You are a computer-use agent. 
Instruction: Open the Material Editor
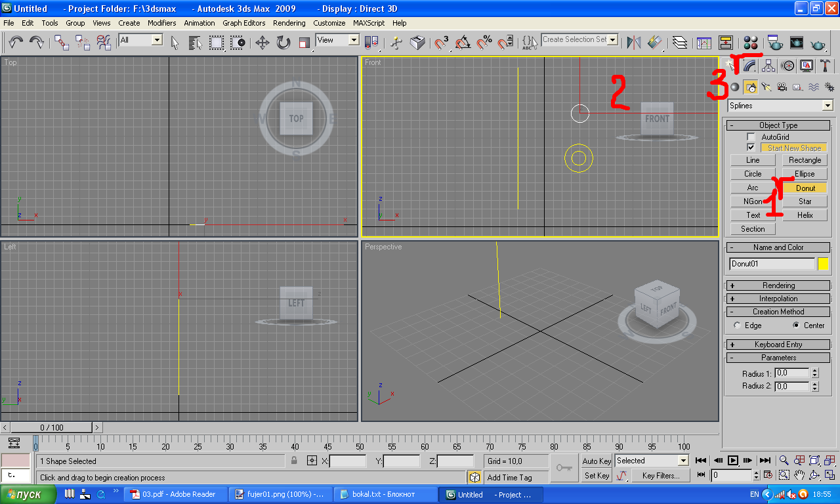[x=751, y=43]
